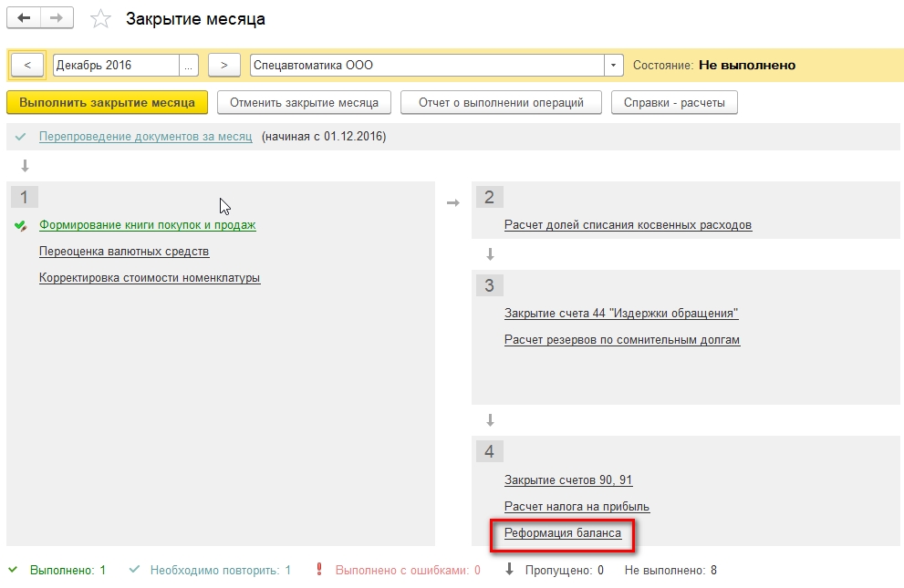Open Расчет налога на прибыль
The width and height of the screenshot is (904, 588).
pyautogui.click(x=576, y=508)
